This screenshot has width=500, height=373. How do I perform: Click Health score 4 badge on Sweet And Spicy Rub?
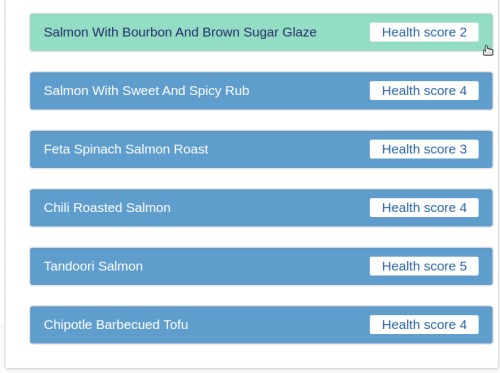(x=424, y=91)
